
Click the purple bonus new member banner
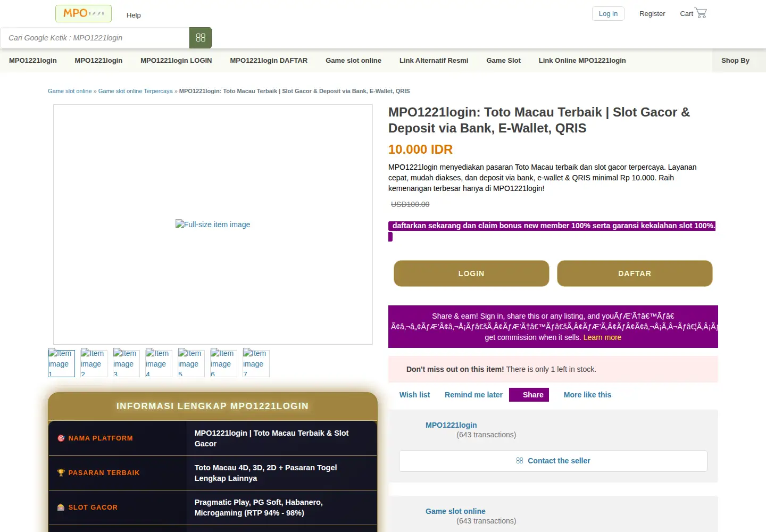[x=552, y=226]
